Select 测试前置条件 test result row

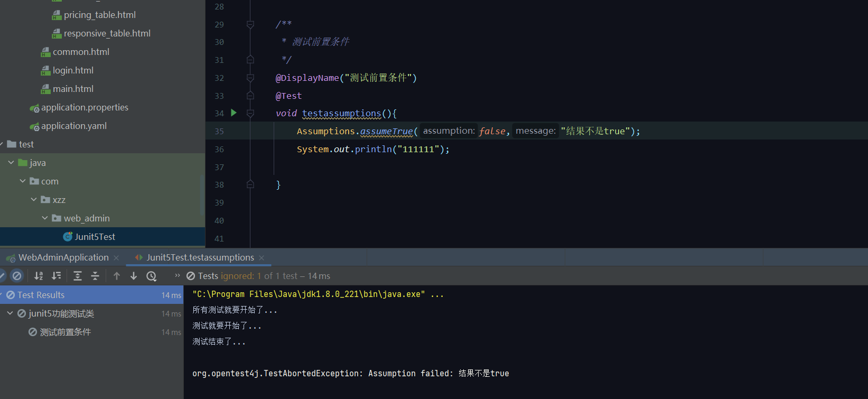[x=92, y=332]
